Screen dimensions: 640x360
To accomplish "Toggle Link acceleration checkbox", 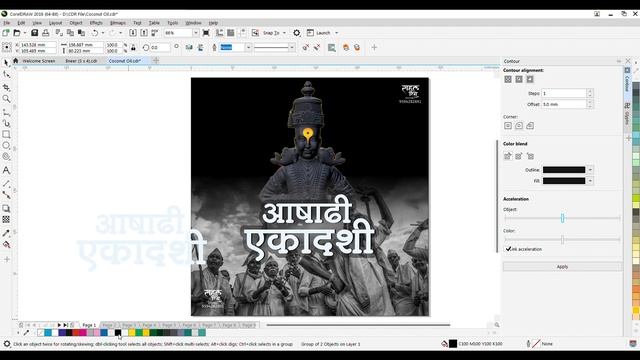I will (x=509, y=249).
